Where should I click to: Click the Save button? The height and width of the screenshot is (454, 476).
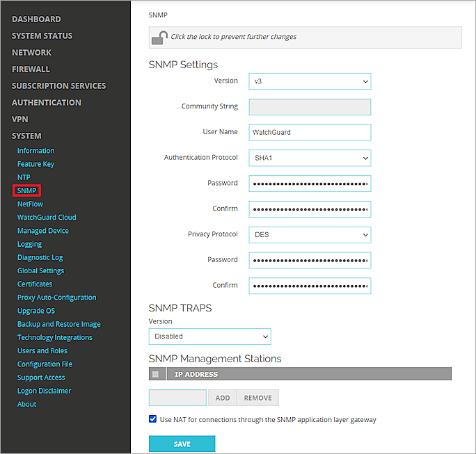point(182,444)
